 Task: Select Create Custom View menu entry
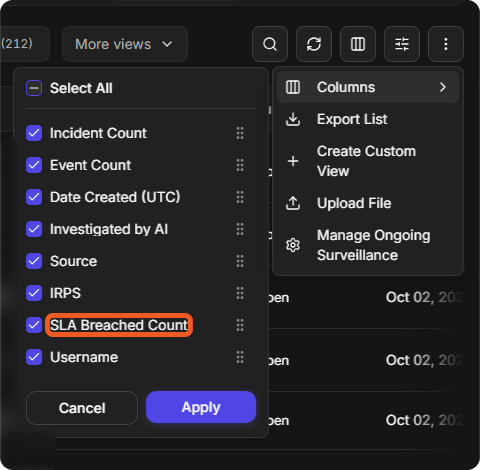[368, 161]
